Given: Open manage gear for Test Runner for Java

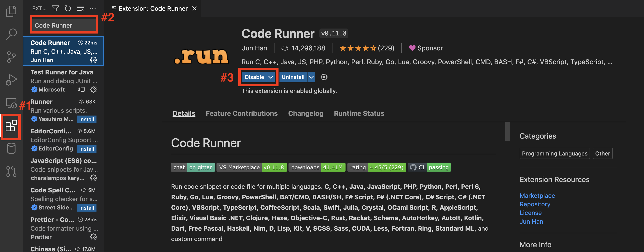Looking at the screenshot, I should pos(93,89).
